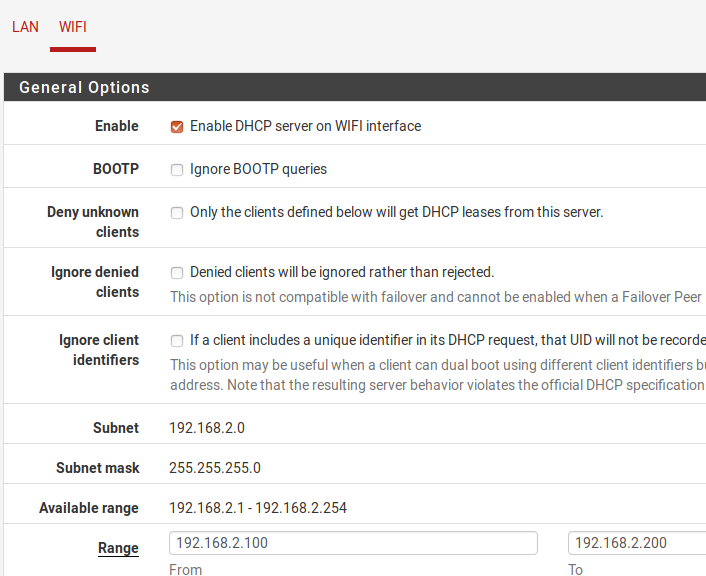This screenshot has width=706, height=576.
Task: Click the Ignore client identifiers label
Action: click(99, 350)
